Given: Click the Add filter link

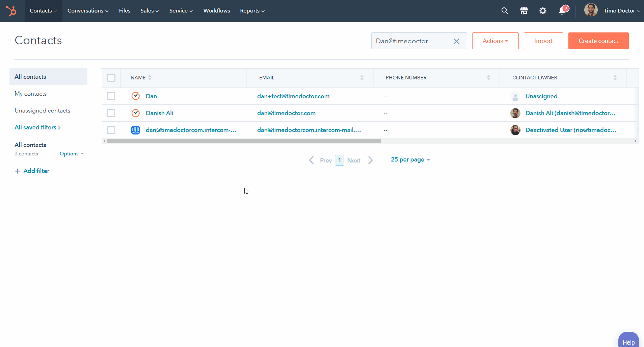Looking at the screenshot, I should (36, 171).
